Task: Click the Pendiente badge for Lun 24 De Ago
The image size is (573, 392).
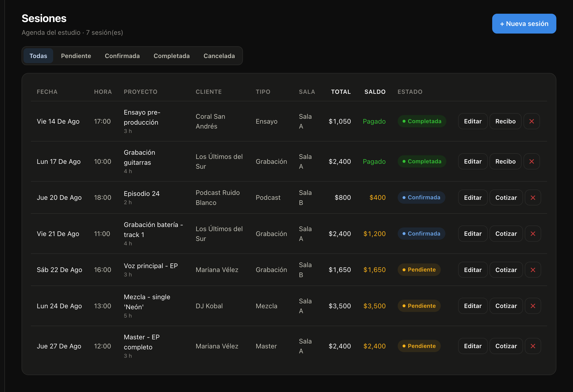Action: click(x=419, y=306)
